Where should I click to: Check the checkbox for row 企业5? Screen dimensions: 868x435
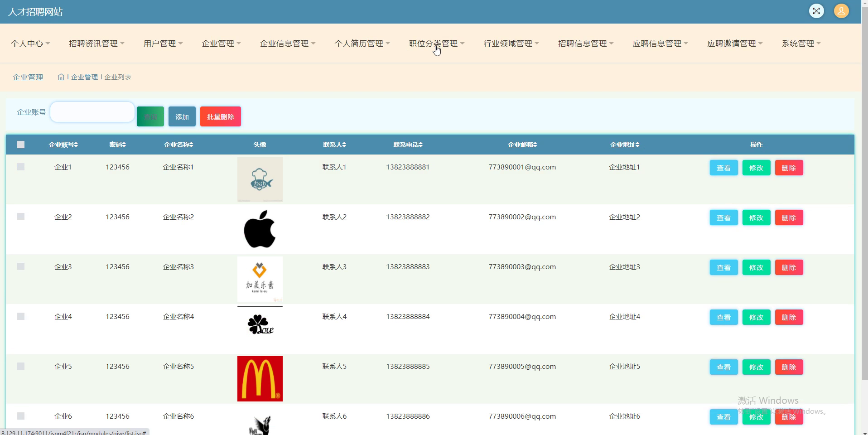point(21,366)
